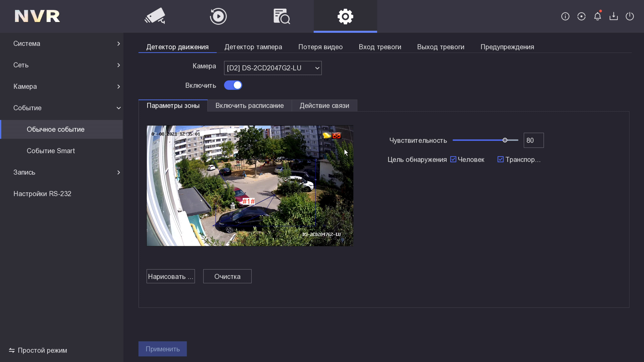
Task: Uncheck the Человек detection target checkbox
Action: pyautogui.click(x=453, y=159)
